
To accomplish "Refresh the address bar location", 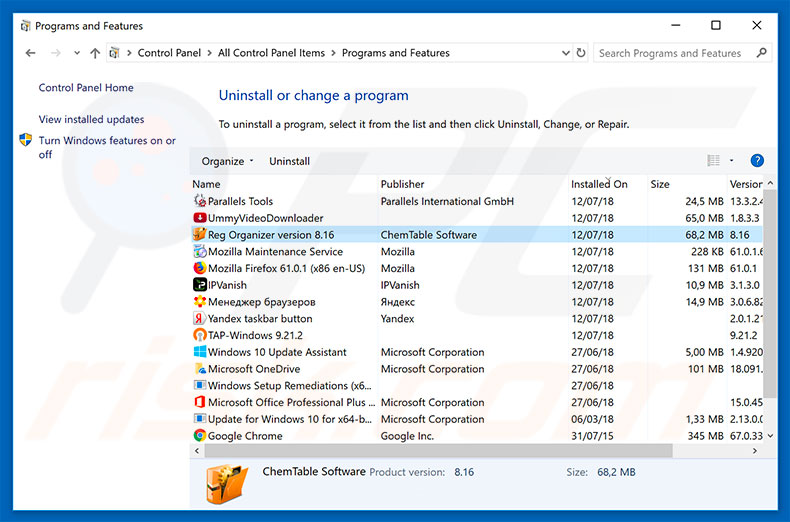I will coord(581,52).
